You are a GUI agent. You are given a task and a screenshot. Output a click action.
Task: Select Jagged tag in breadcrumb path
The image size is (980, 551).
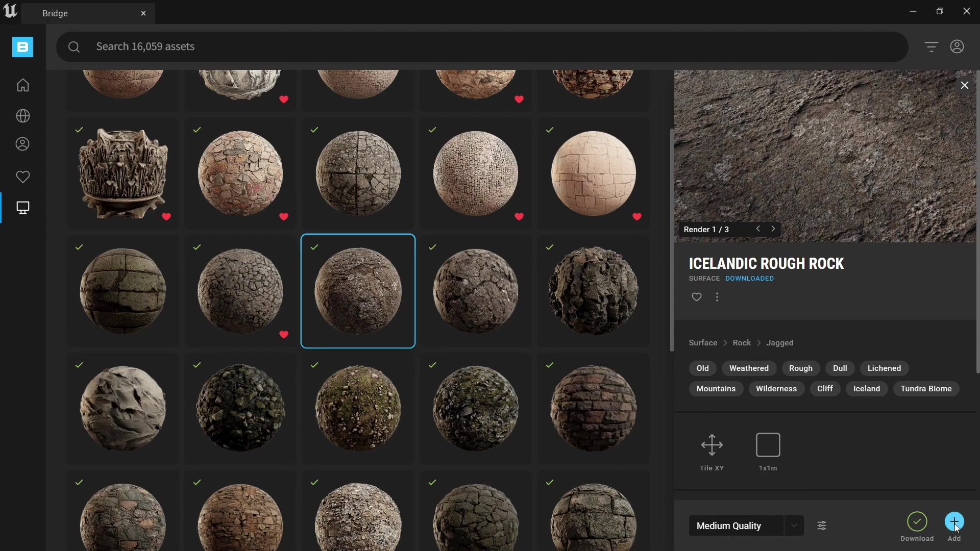pos(780,342)
